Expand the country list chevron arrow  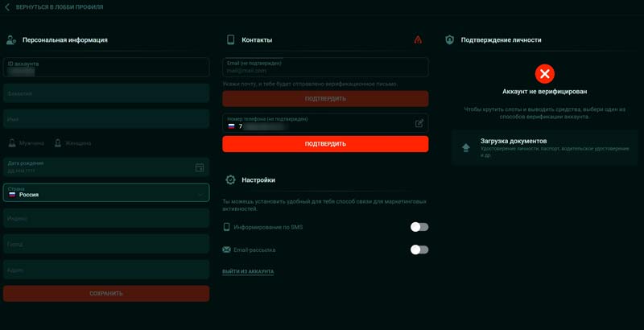pos(200,193)
